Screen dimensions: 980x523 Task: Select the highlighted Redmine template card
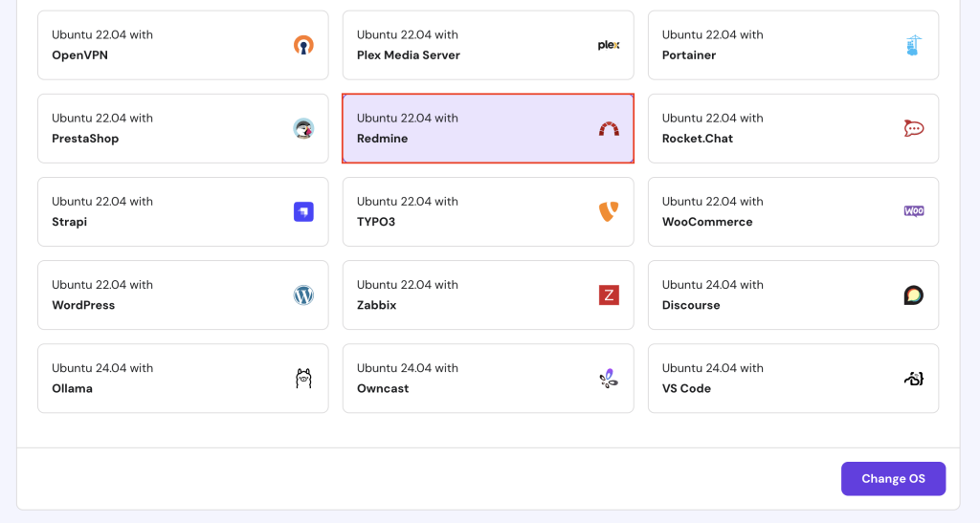pyautogui.click(x=488, y=128)
